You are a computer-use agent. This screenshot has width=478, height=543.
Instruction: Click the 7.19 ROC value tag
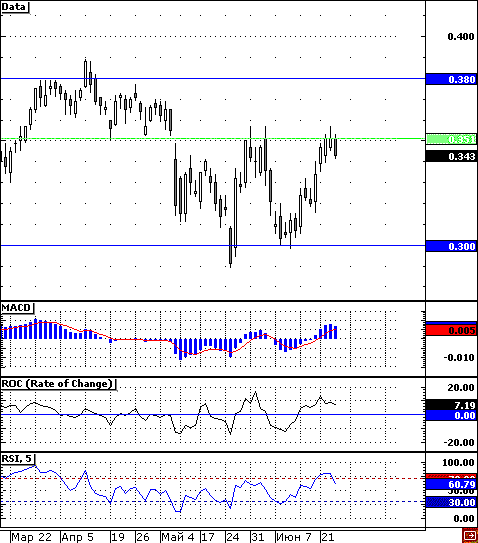pyautogui.click(x=451, y=405)
